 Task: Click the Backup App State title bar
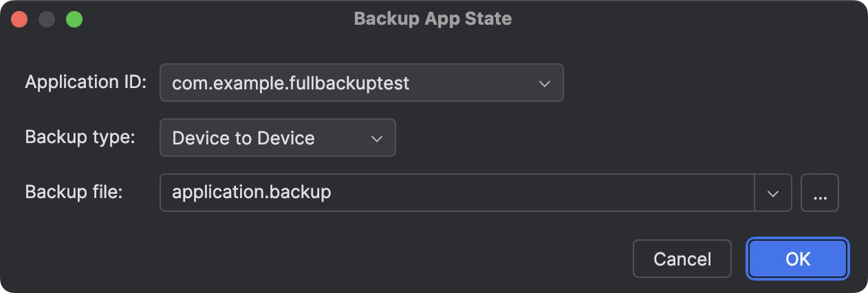coord(433,19)
